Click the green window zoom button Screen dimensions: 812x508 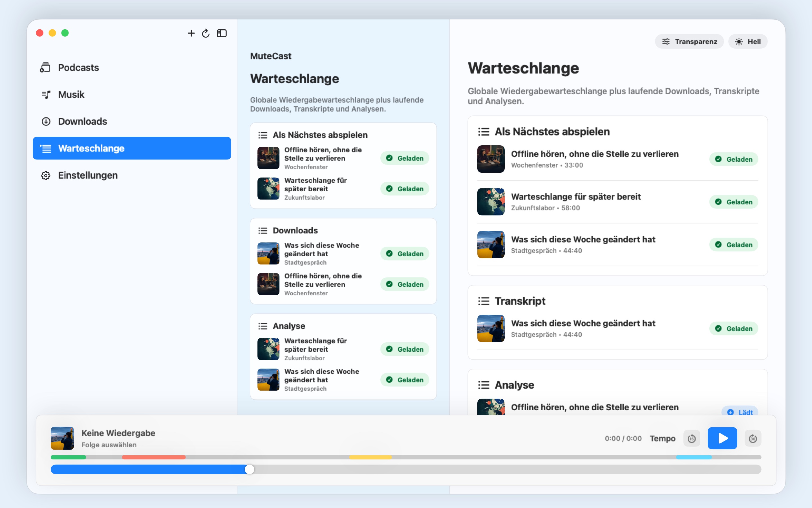point(65,33)
